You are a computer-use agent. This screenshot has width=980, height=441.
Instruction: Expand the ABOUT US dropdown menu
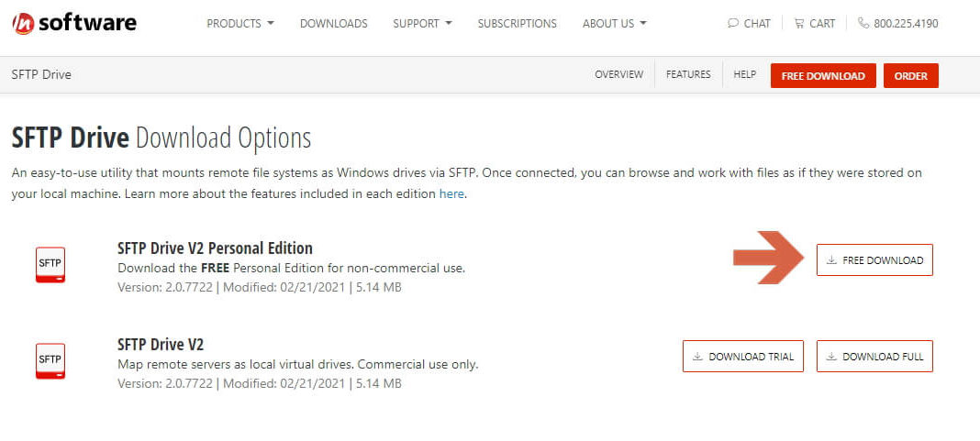coord(615,24)
